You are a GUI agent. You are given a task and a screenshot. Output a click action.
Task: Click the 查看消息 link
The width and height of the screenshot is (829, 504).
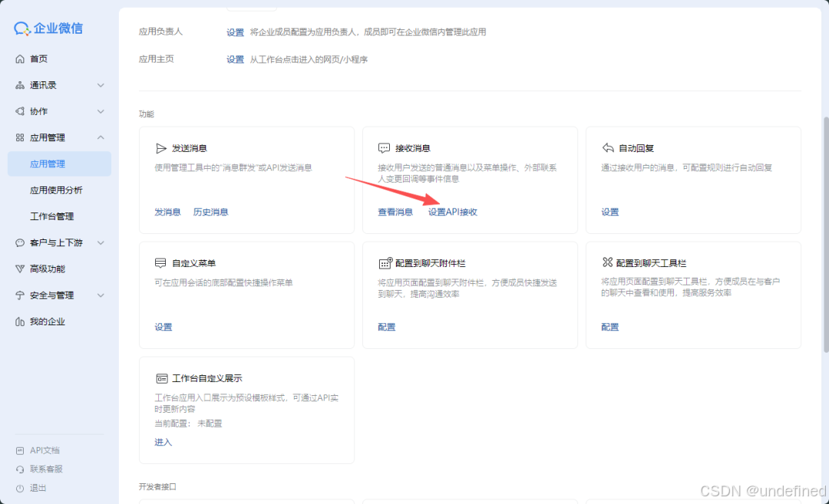pyautogui.click(x=395, y=212)
